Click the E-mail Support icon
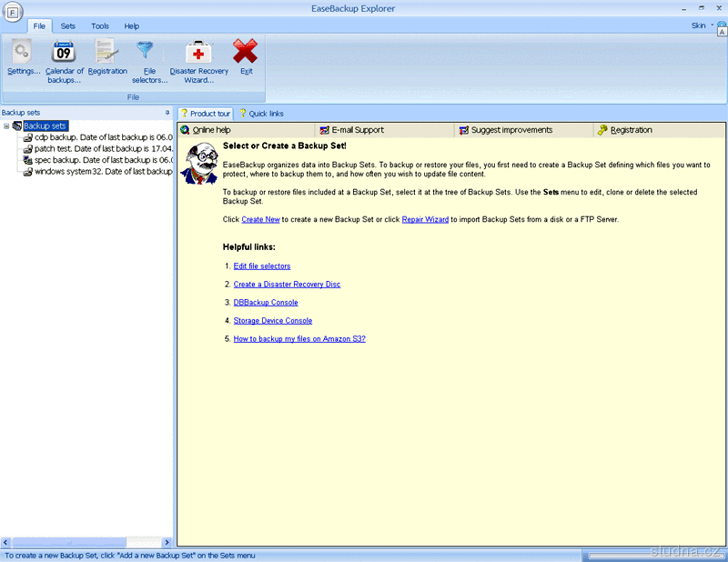The height and width of the screenshot is (562, 728). coord(325,130)
